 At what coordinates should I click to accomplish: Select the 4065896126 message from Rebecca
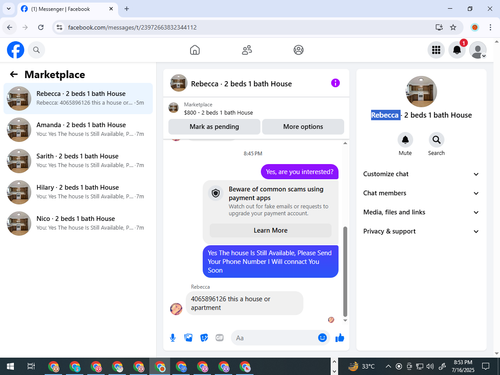click(244, 303)
